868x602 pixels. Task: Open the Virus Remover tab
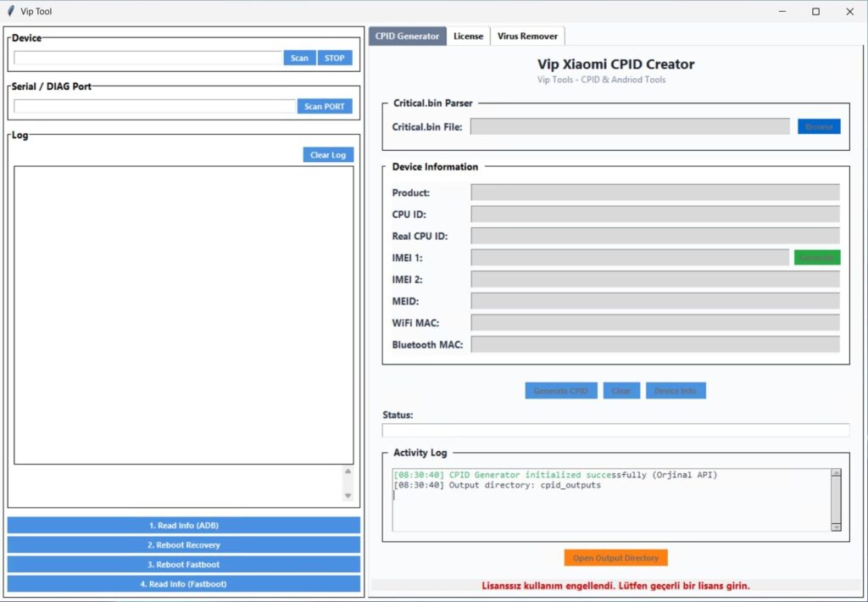[x=527, y=36]
